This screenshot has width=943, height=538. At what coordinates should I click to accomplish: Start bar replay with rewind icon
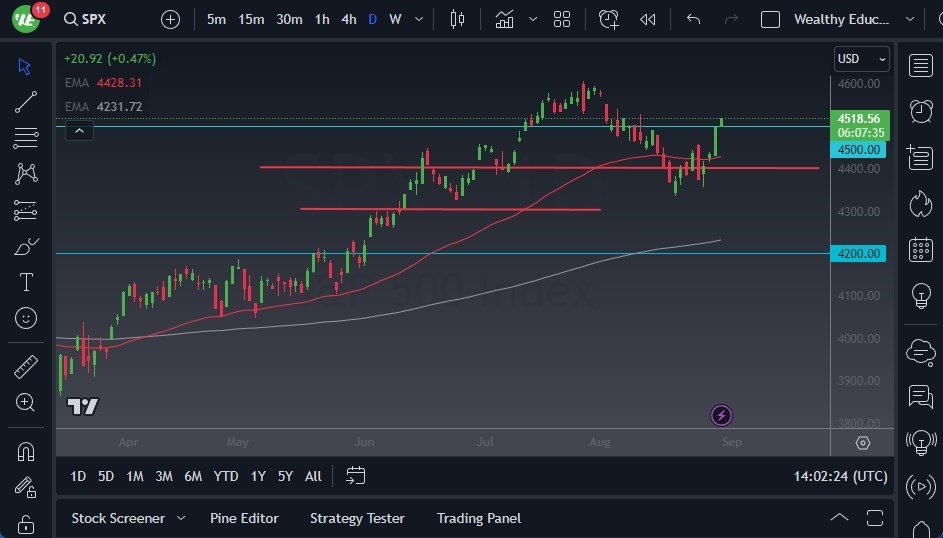click(648, 19)
